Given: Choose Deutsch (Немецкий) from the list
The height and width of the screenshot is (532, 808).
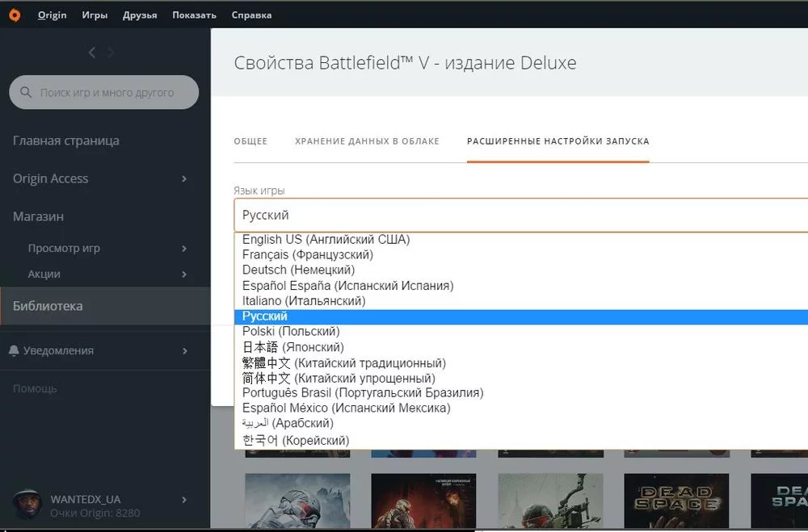Looking at the screenshot, I should (298, 270).
